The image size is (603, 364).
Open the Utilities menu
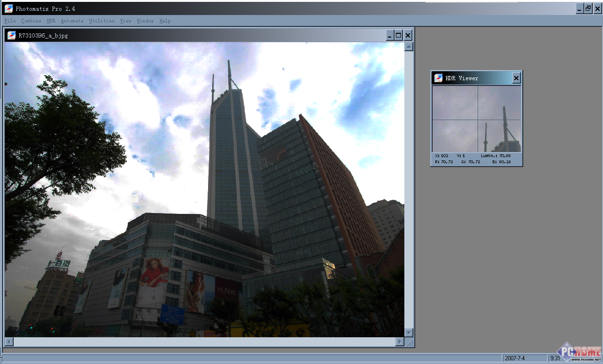102,21
